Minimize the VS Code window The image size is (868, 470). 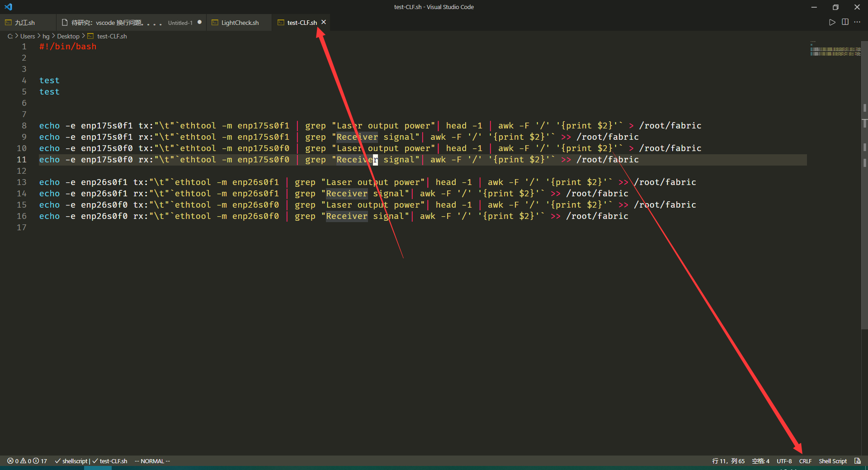pyautogui.click(x=814, y=7)
